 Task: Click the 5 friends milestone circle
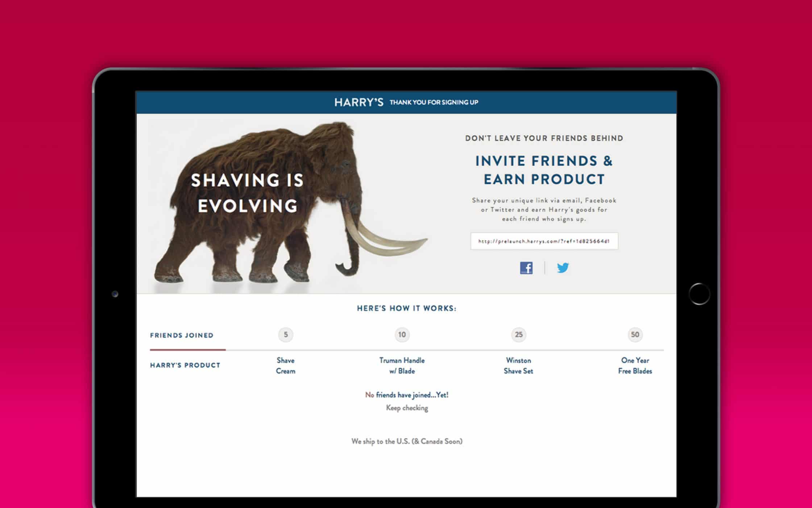click(x=286, y=335)
